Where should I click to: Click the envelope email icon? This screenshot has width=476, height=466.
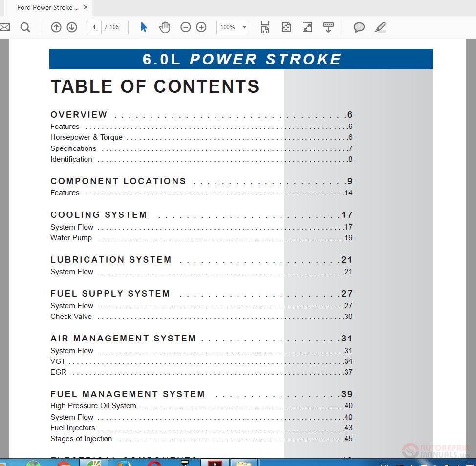pyautogui.click(x=4, y=27)
